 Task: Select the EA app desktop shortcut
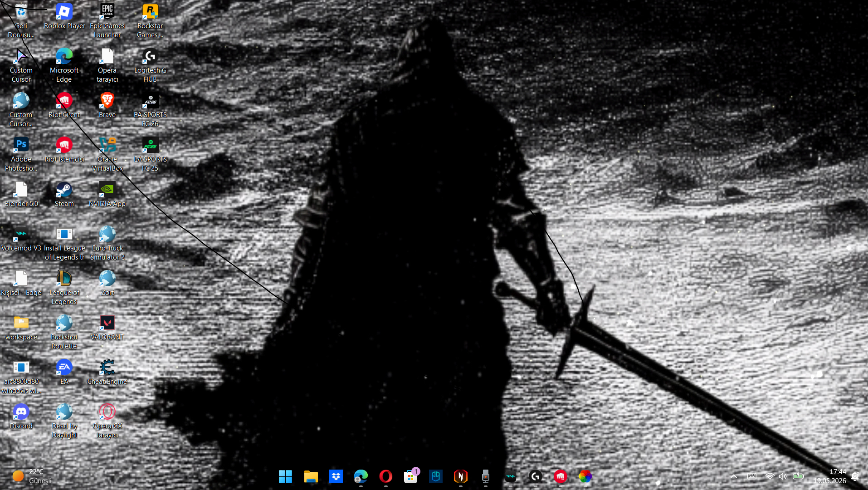point(64,372)
